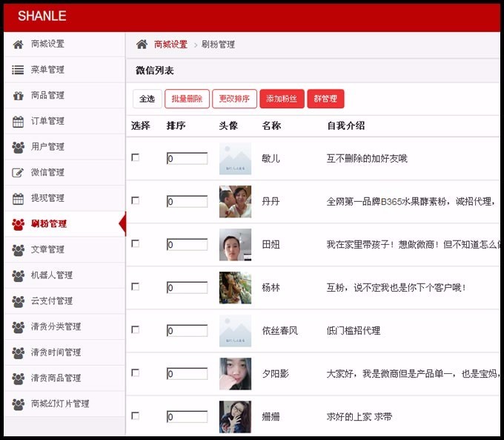This screenshot has width=504, height=440.
Task: Open 机器人管理 menu item
Action: [64, 275]
